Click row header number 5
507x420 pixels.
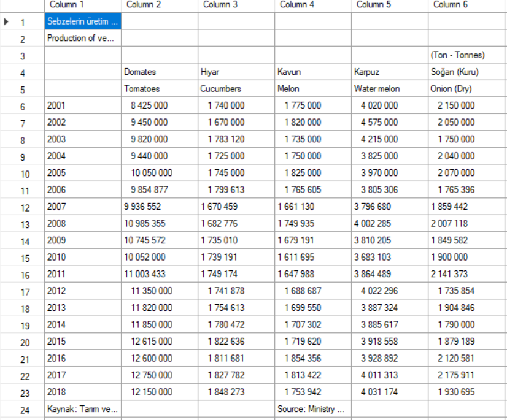(x=22, y=89)
